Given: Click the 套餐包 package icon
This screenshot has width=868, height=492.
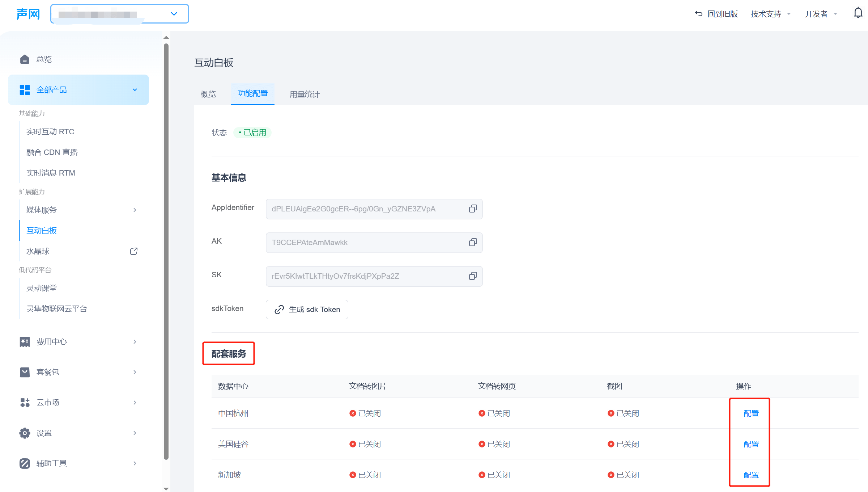Looking at the screenshot, I should (25, 372).
